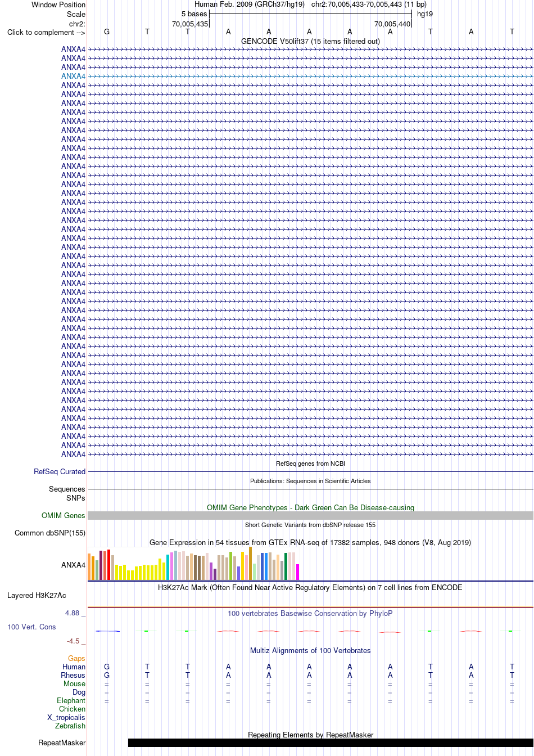Select the Dog alignment row label
534x756 pixels.
79,692
